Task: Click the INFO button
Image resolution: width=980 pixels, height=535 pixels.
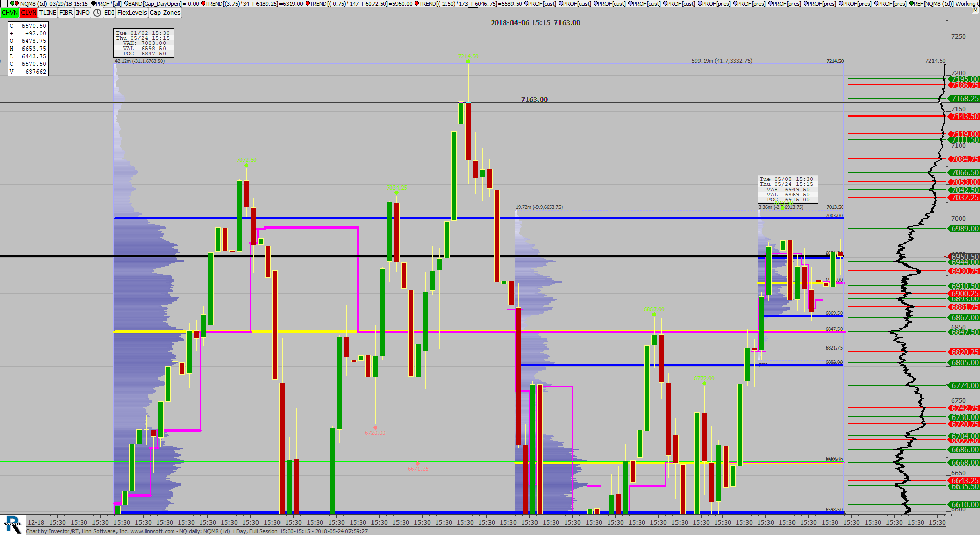Action: (x=83, y=13)
